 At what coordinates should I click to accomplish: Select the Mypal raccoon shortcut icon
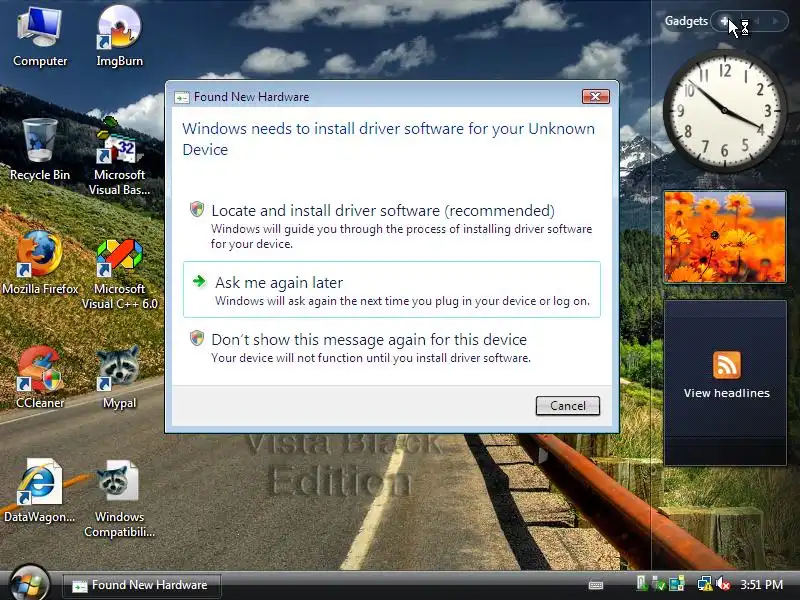tap(119, 378)
